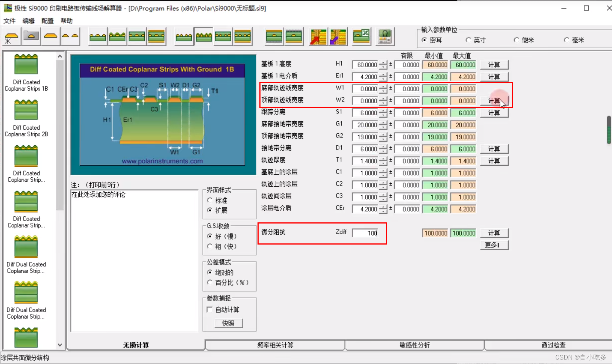
Task: Switch to the 频率相关计算 tab
Action: pos(275,345)
